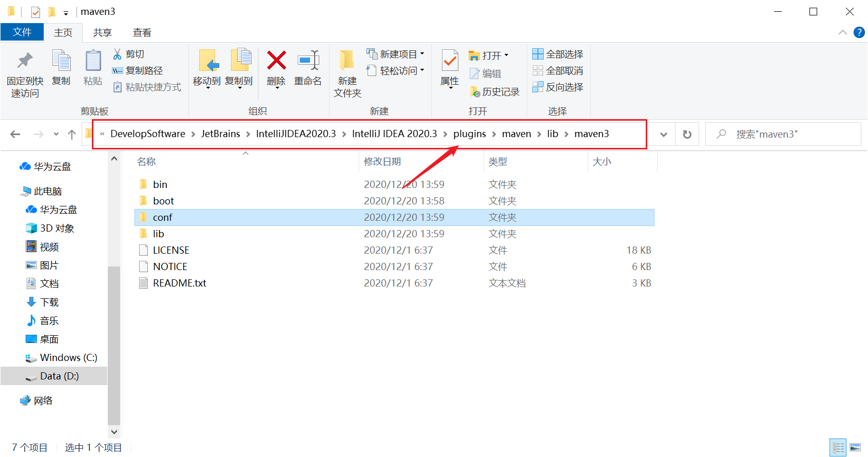Click Select None (全部取消)
The width and height of the screenshot is (868, 457).
[x=558, y=70]
